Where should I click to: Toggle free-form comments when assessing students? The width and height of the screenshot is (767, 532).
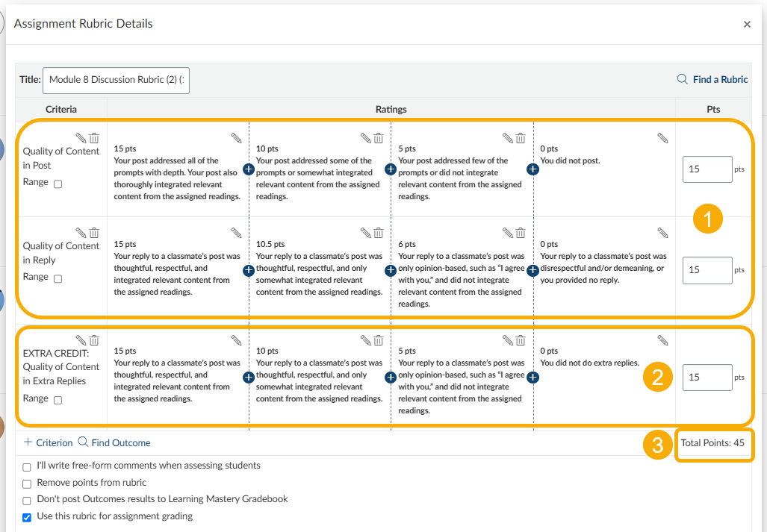pos(27,467)
